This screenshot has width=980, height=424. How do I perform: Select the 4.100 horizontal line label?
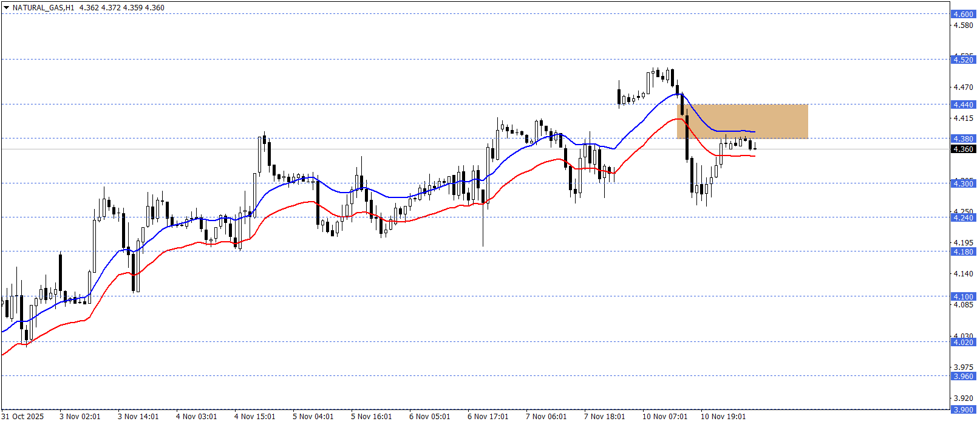coord(963,296)
